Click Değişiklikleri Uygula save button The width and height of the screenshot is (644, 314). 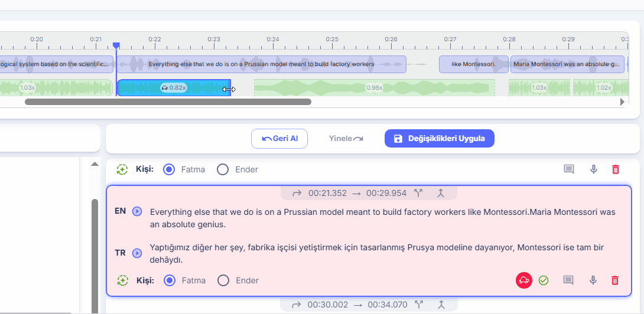pos(440,139)
